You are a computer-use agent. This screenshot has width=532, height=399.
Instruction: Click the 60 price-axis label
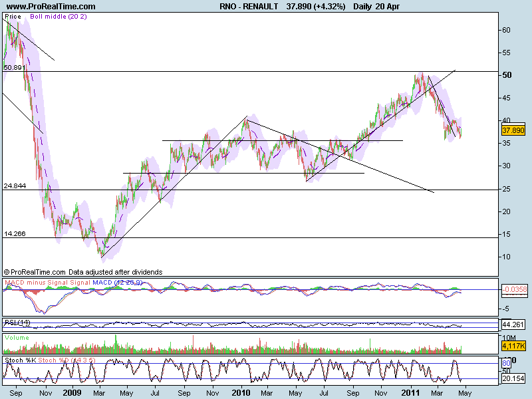506,30
